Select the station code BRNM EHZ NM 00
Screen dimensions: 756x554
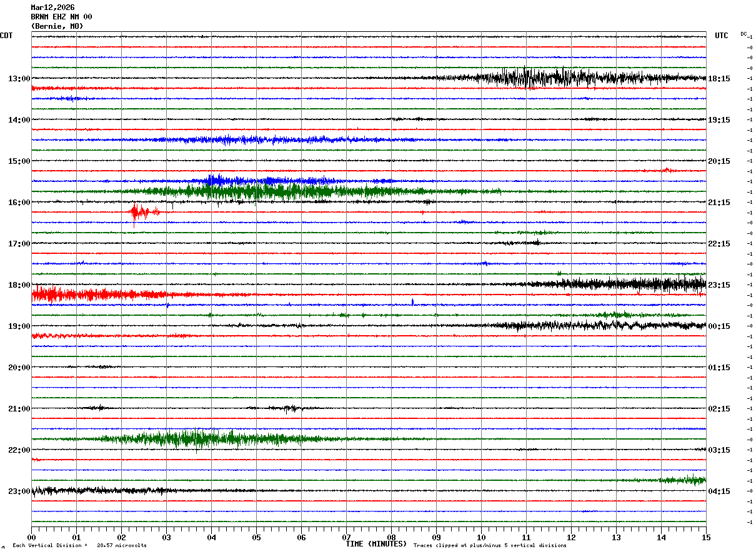point(61,17)
